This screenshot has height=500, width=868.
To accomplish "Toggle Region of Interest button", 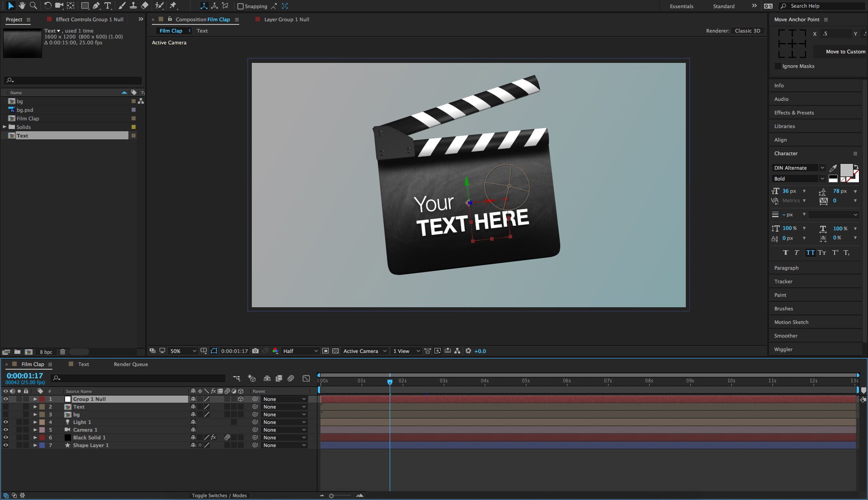I will (325, 351).
